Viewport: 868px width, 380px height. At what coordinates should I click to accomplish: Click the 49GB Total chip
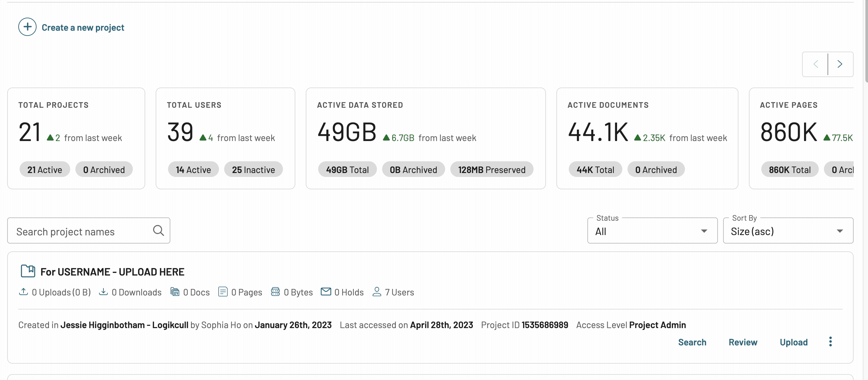click(x=348, y=169)
